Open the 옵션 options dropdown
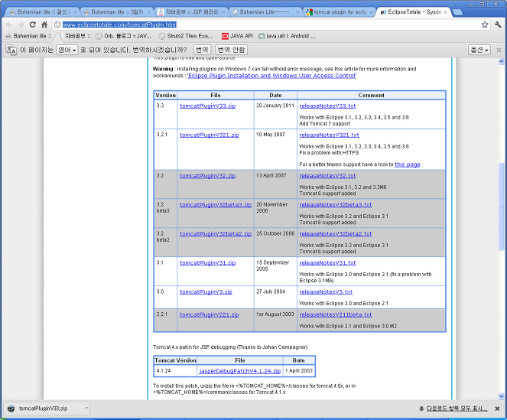The height and width of the screenshot is (420, 507). pos(479,50)
